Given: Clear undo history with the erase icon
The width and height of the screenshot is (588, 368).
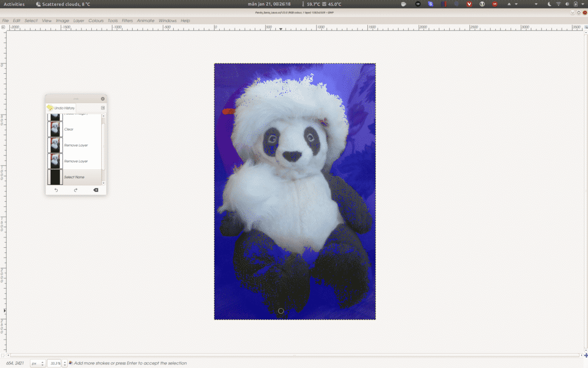Looking at the screenshot, I should [96, 190].
